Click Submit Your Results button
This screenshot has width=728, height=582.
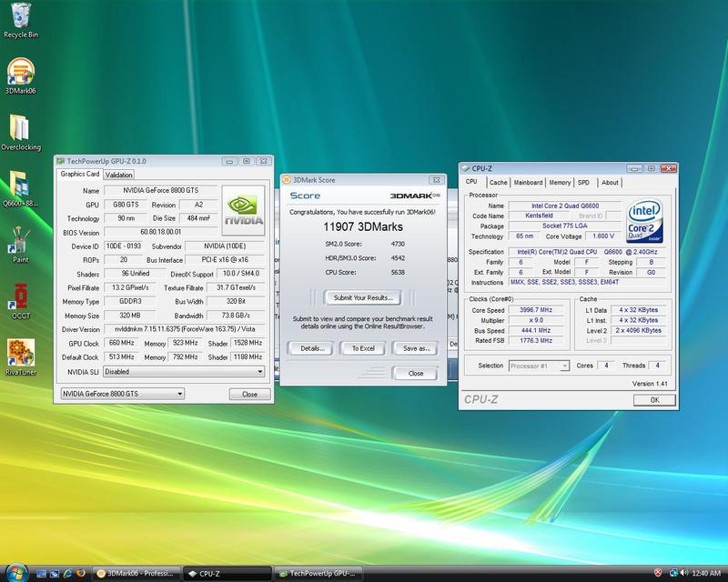[x=363, y=297]
